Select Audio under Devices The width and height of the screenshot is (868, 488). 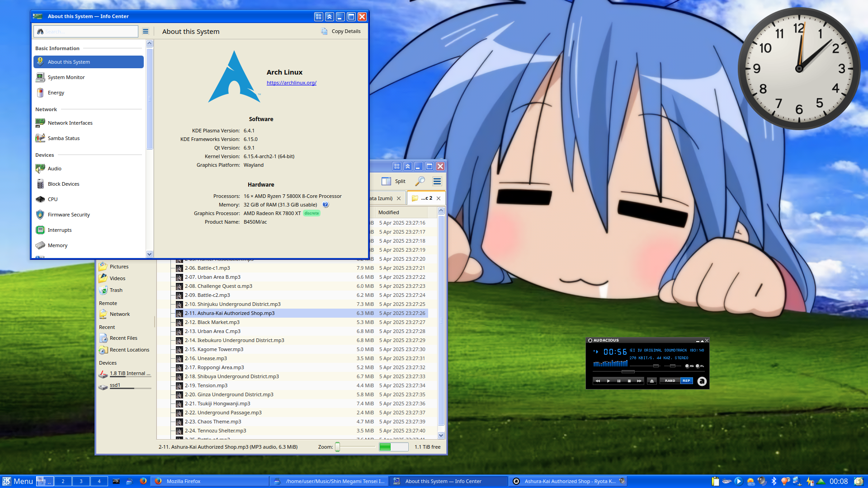tap(89, 169)
